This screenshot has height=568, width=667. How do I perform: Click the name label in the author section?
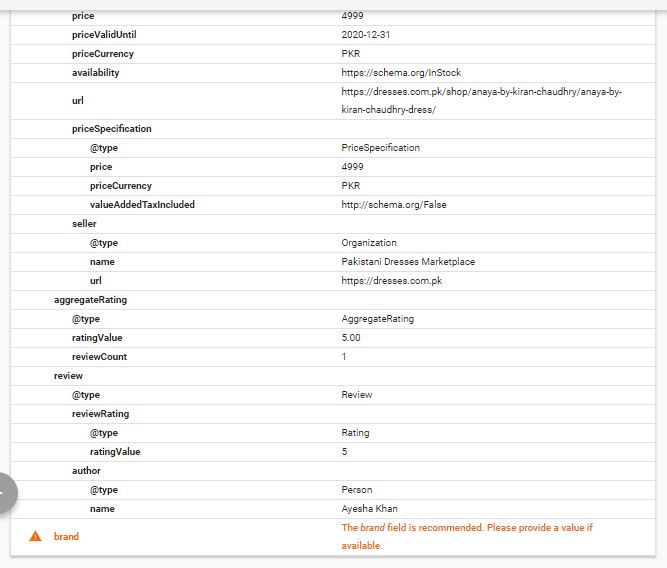(102, 509)
